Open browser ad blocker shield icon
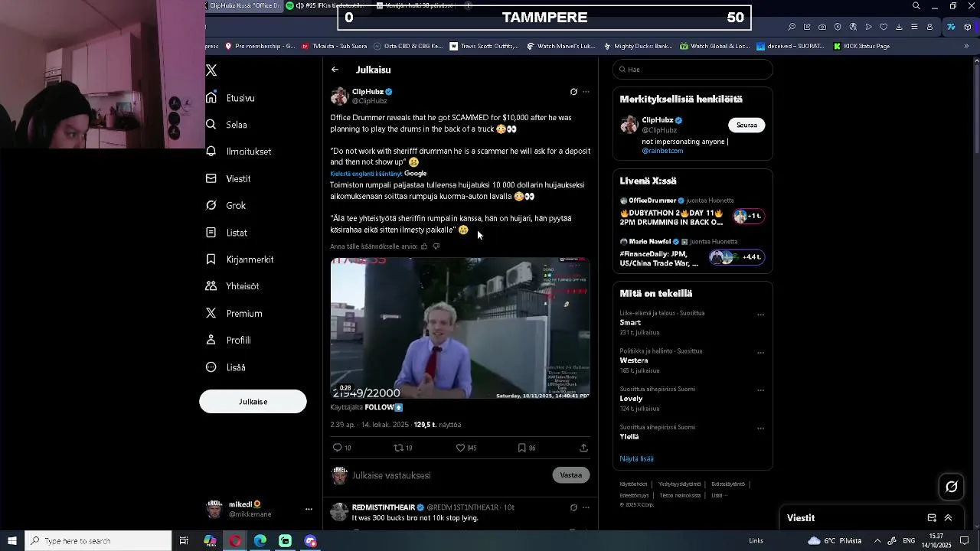The height and width of the screenshot is (551, 980). (838, 27)
